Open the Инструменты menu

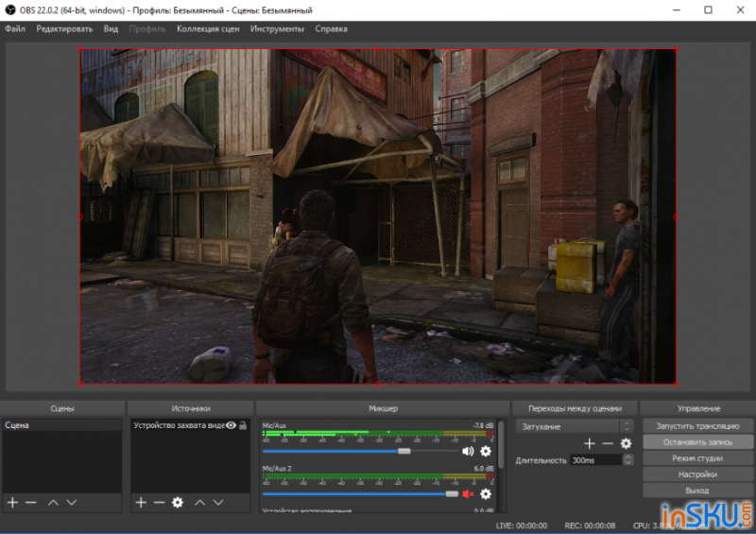tap(277, 29)
